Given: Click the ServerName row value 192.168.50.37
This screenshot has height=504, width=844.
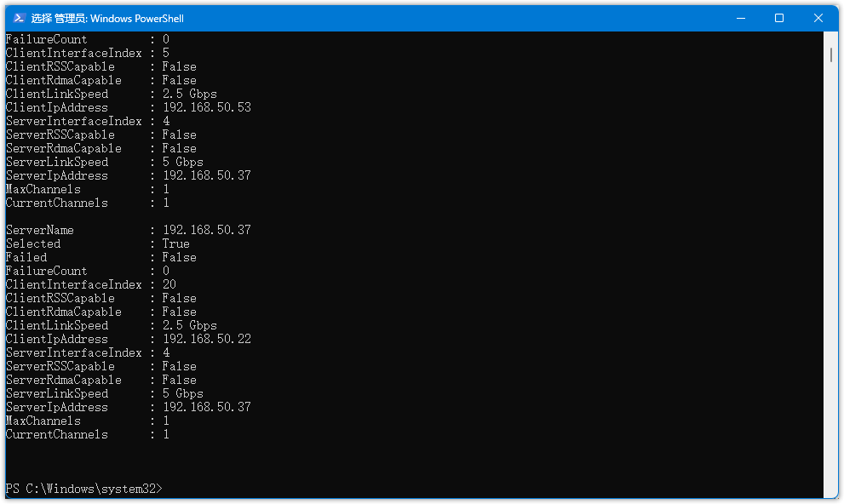Looking at the screenshot, I should (x=207, y=230).
